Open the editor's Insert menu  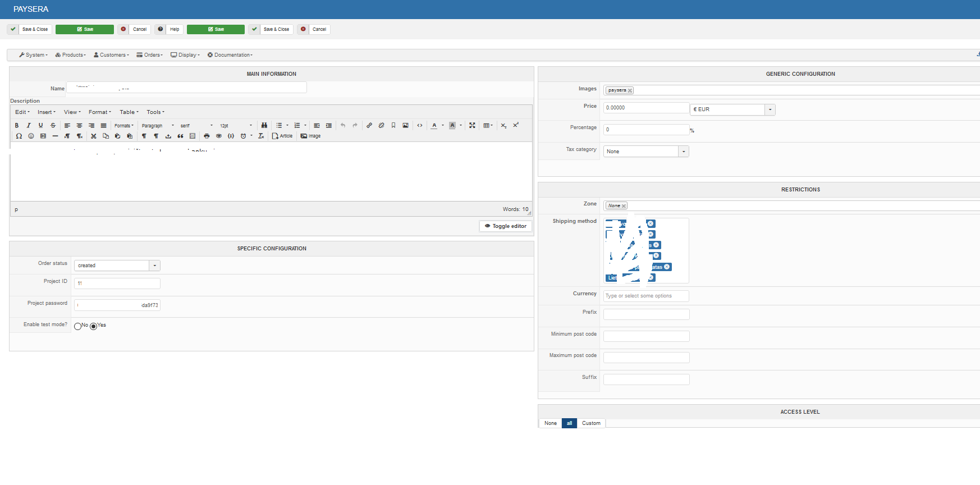47,112
